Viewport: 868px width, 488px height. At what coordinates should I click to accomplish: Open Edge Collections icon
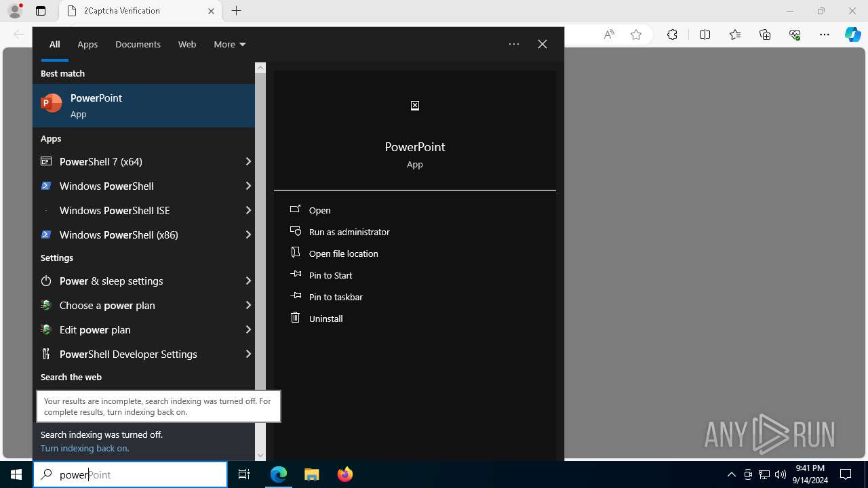(765, 35)
